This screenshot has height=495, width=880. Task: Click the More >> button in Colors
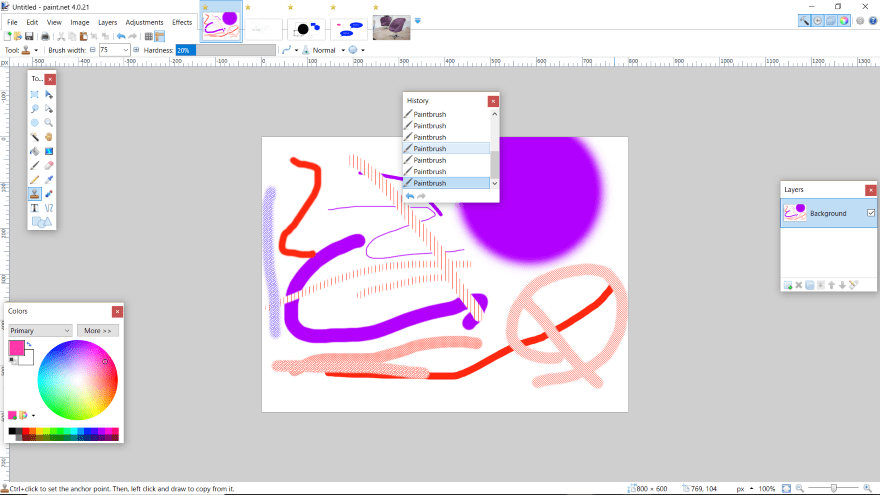click(97, 330)
